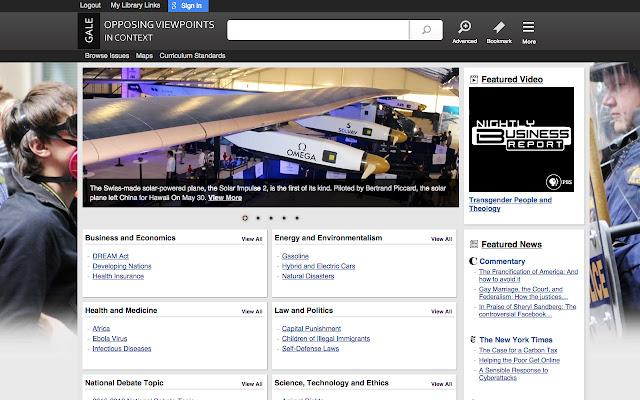This screenshot has width=640, height=400.
Task: Click The New York Times icon
Action: click(x=473, y=339)
